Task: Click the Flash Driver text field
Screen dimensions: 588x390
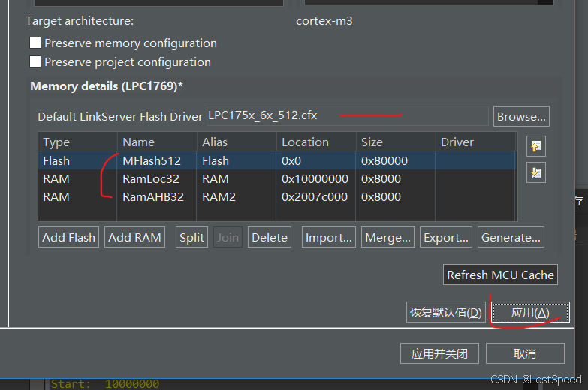Action: click(x=347, y=116)
